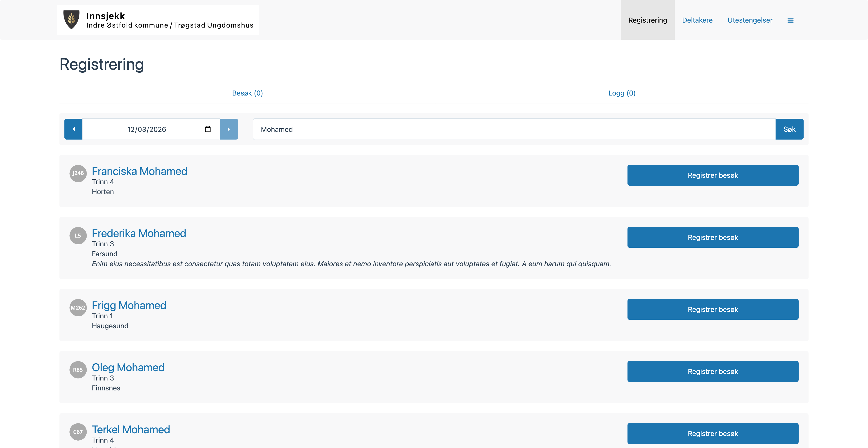The height and width of the screenshot is (448, 868).
Task: Click the date field 12/03/2026
Action: tap(146, 129)
